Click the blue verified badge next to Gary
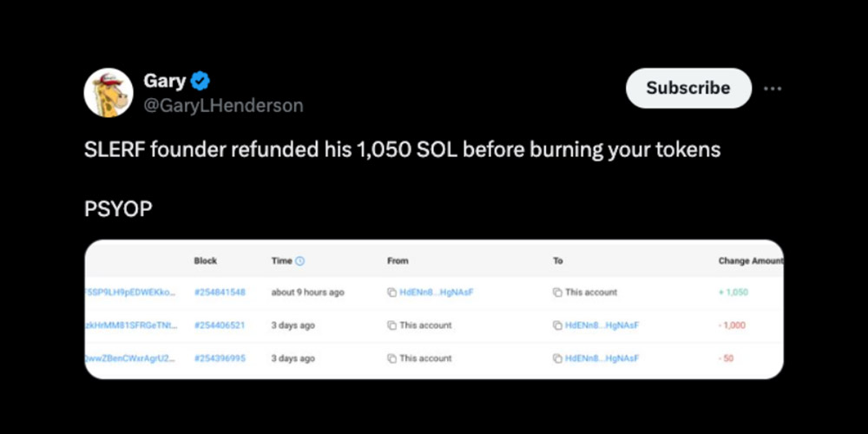868x434 pixels. [x=201, y=82]
